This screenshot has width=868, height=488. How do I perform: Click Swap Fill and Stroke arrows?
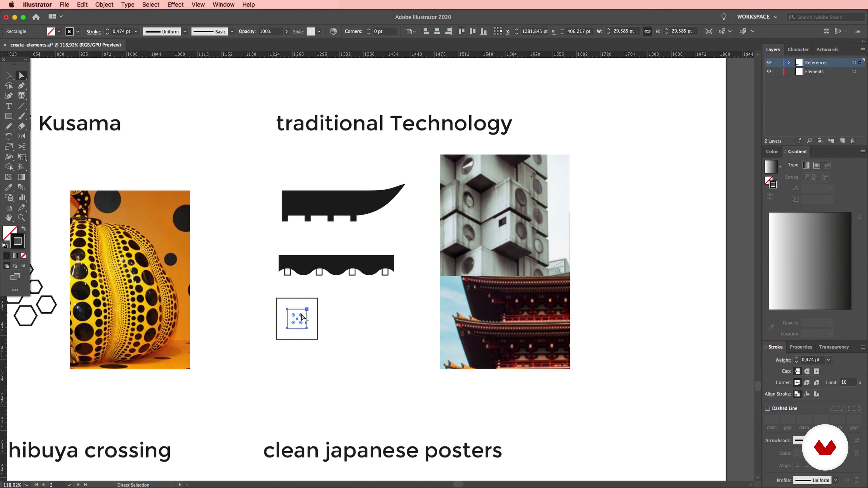coord(24,229)
